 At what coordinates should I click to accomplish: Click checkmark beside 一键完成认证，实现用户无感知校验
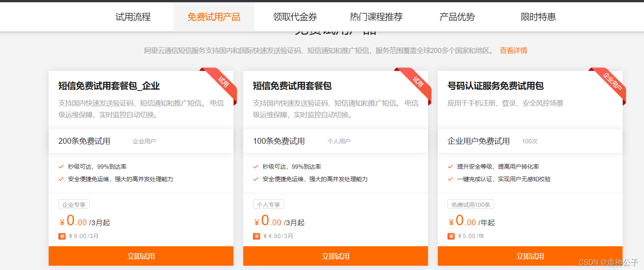point(450,179)
